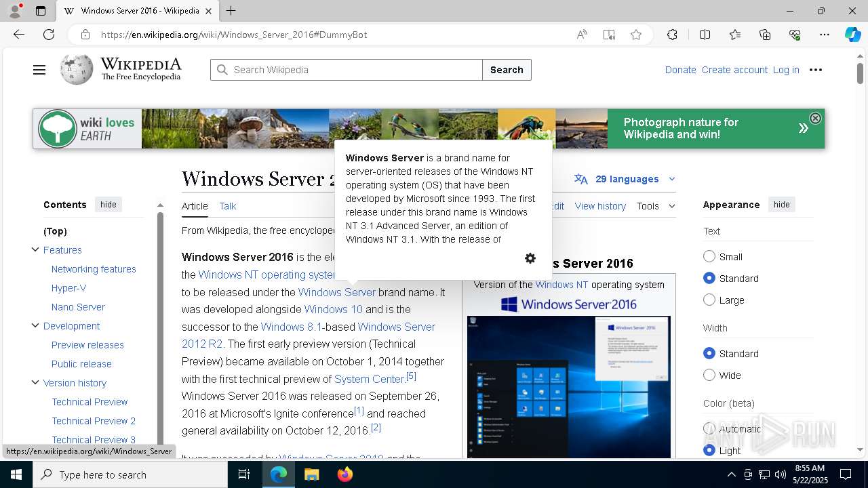View site information lock icon
Screen dimensions: 868x488
click(85, 35)
